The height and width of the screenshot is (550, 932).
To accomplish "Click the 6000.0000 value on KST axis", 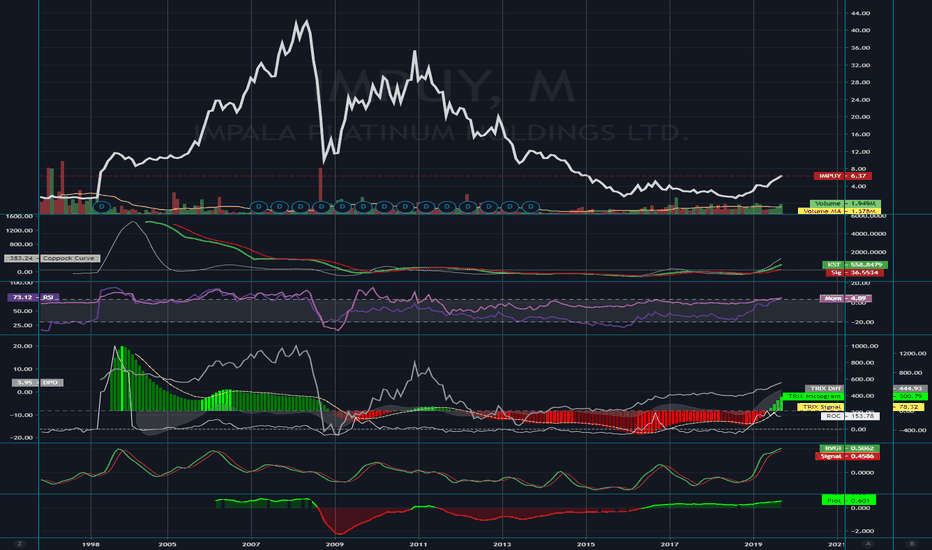I will (869, 216).
